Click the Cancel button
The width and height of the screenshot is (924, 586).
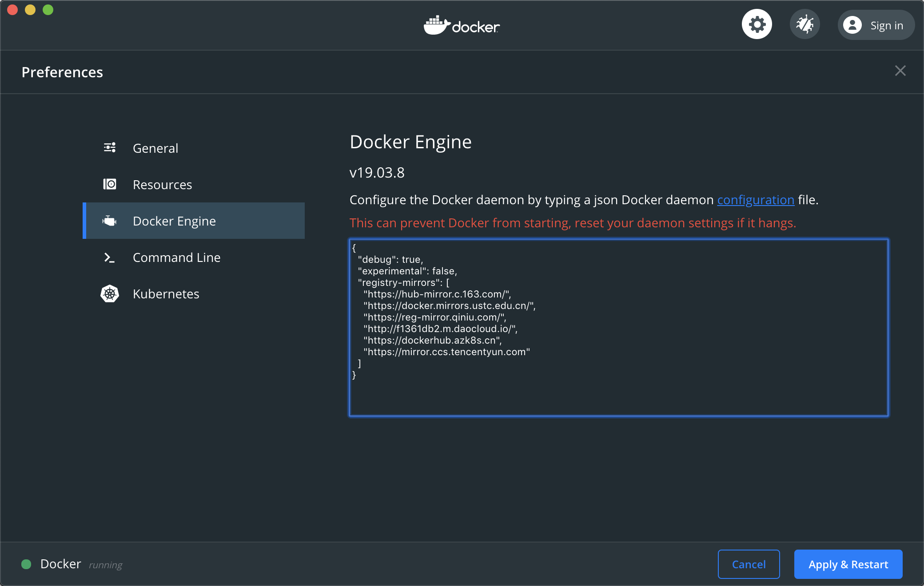click(749, 564)
